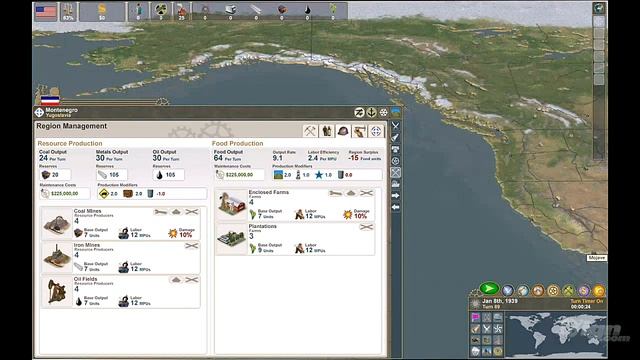
Task: Click the oil drop resource in top bar
Action: [x=307, y=9]
